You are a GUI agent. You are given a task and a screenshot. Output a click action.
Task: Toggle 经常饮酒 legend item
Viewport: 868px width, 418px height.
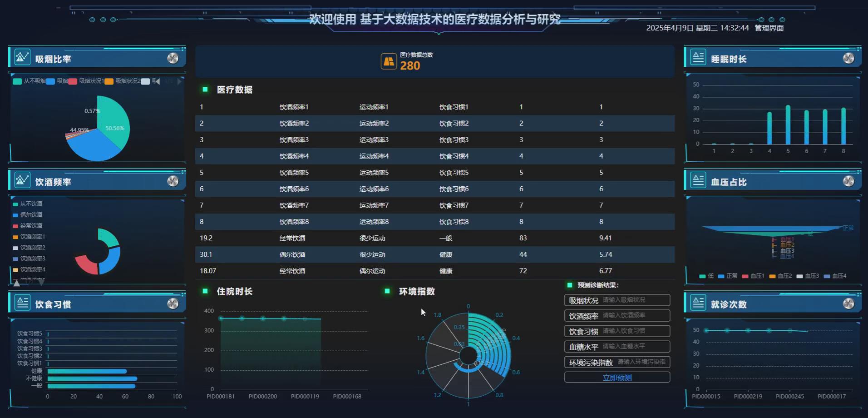[27, 226]
